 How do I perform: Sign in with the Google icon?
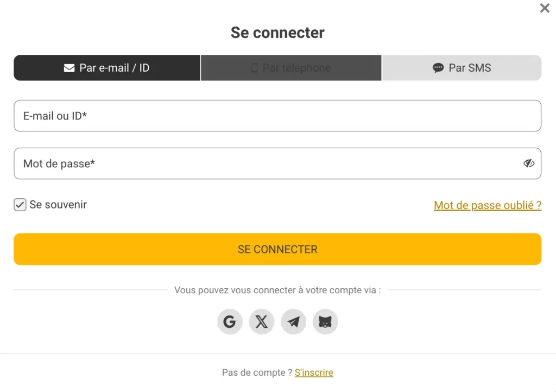click(230, 321)
